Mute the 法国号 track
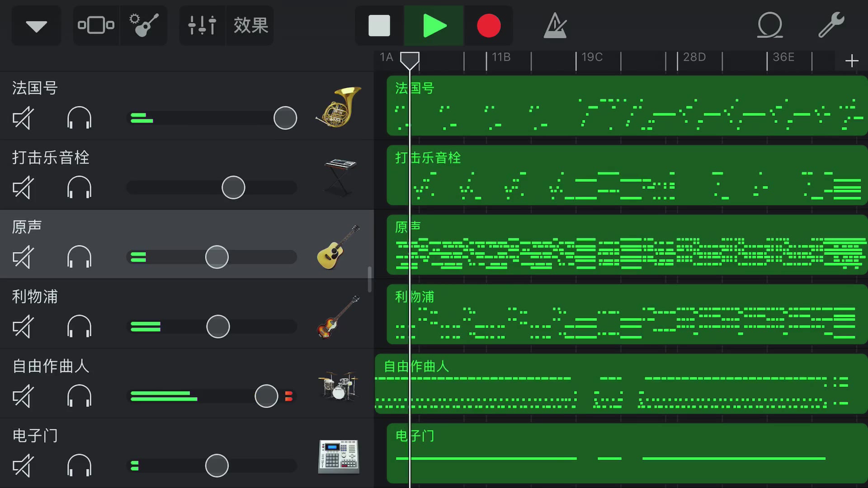The width and height of the screenshot is (868, 488). click(x=23, y=118)
